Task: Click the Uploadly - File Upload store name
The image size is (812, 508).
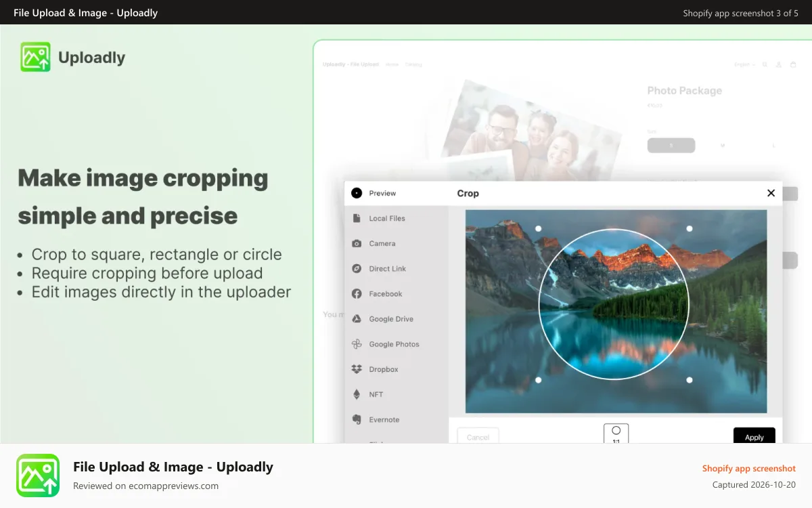Action: click(351, 64)
